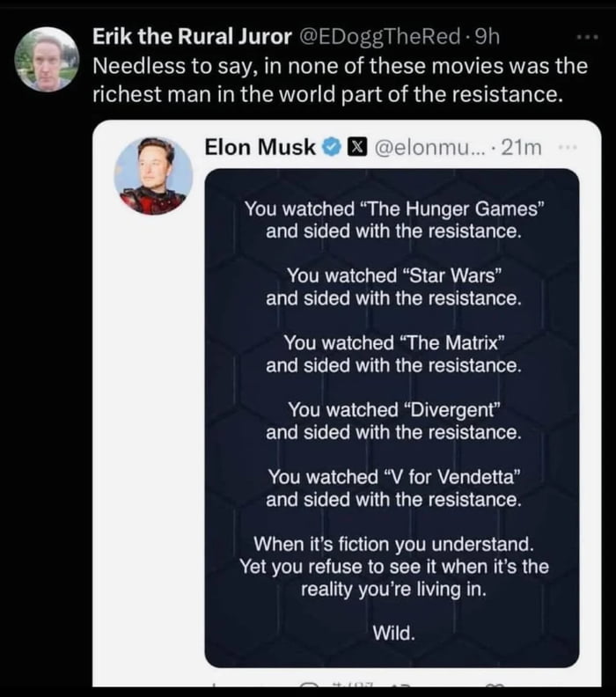Image resolution: width=616 pixels, height=697 pixels.
Task: Click the 21m timestamp of quoted tweet
Action: pyautogui.click(x=519, y=148)
